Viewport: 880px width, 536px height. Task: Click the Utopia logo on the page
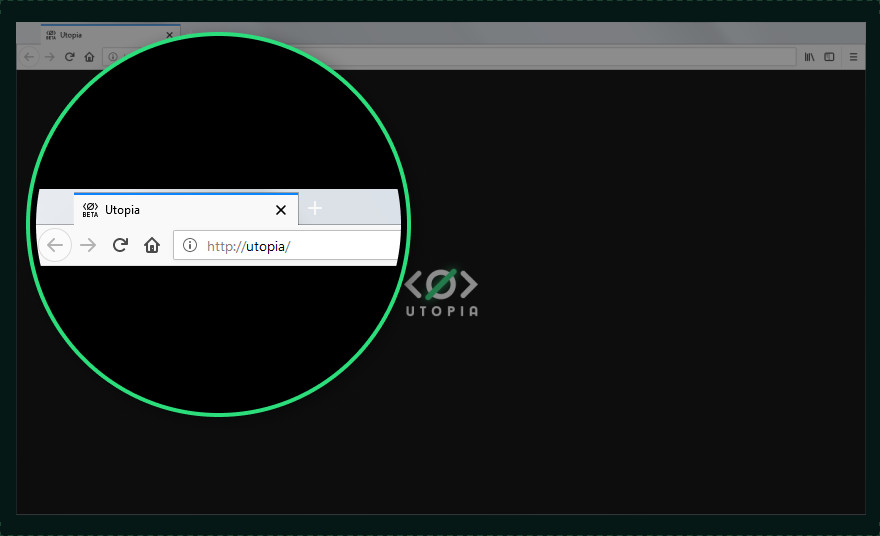[x=442, y=293]
